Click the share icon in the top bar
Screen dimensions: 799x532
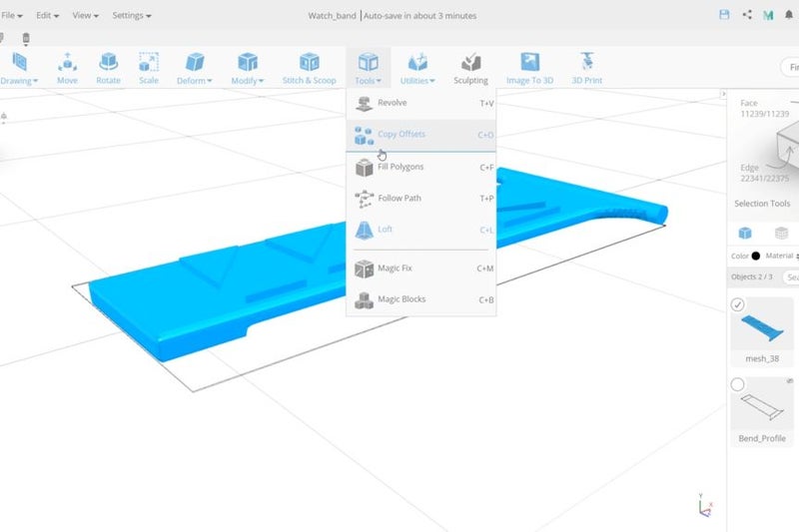pyautogui.click(x=747, y=15)
